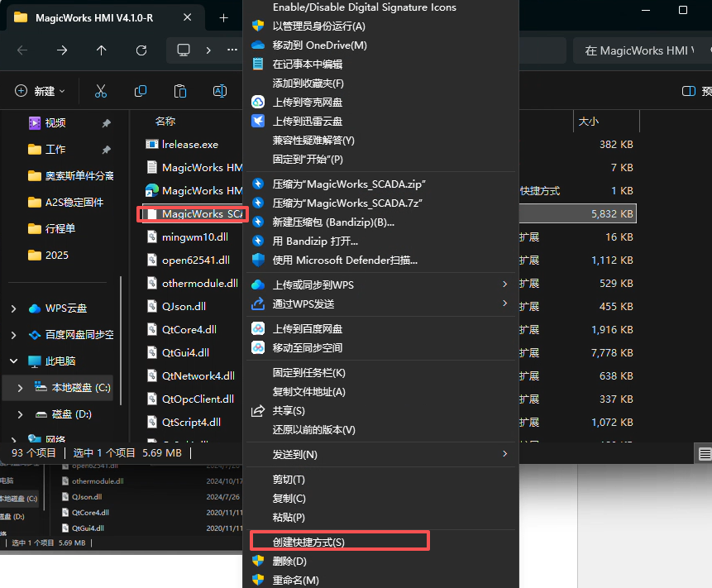Open 发送到(N) submenu
Viewport: 712px width, 588px height.
coord(380,455)
